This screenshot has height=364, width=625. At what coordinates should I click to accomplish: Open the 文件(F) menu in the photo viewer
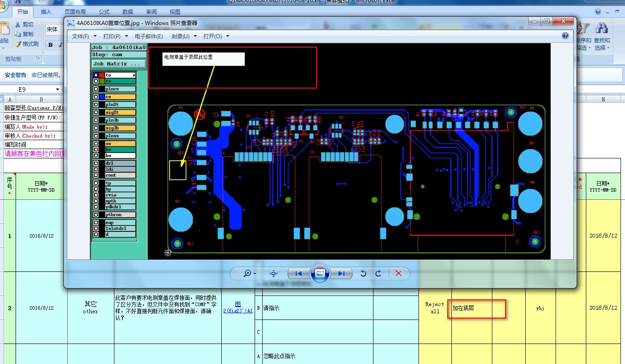point(81,36)
